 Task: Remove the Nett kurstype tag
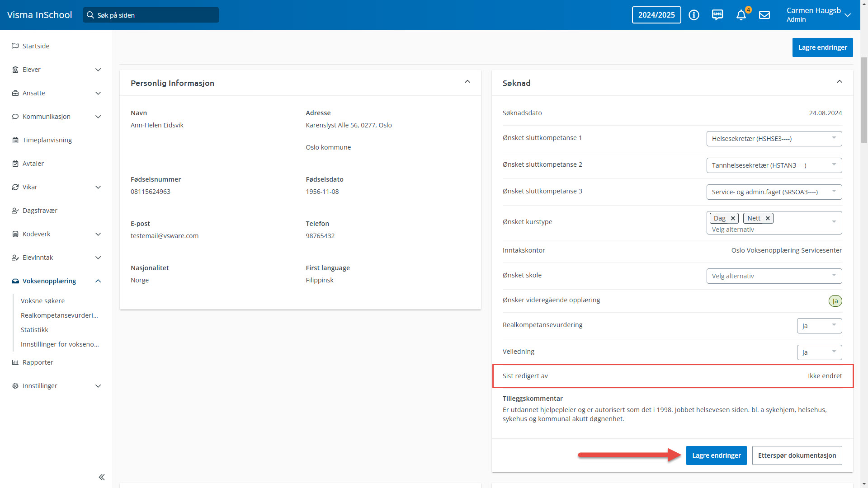[x=768, y=218]
